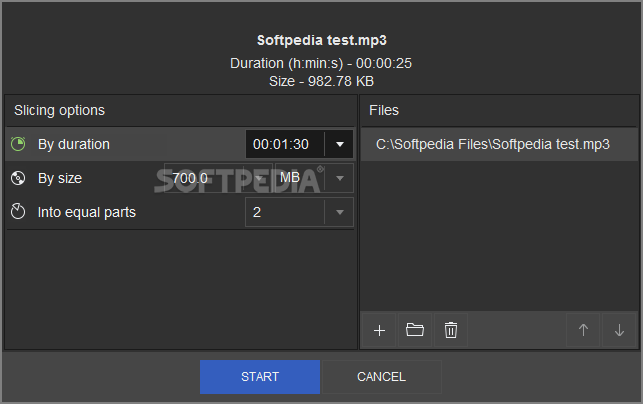Click the Duration (h:min:s) - 00:00:25 text
Viewport: 643px width, 404px height.
321,63
